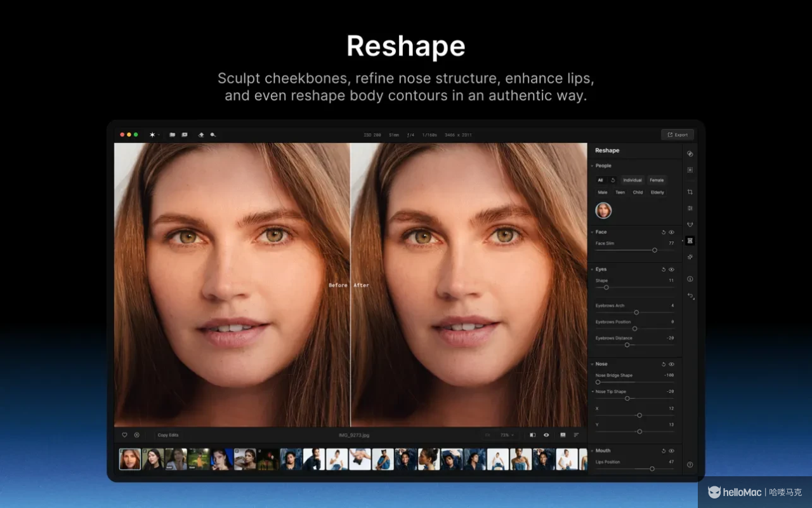The width and height of the screenshot is (812, 508).
Task: Collapse the People section
Action: (x=592, y=166)
